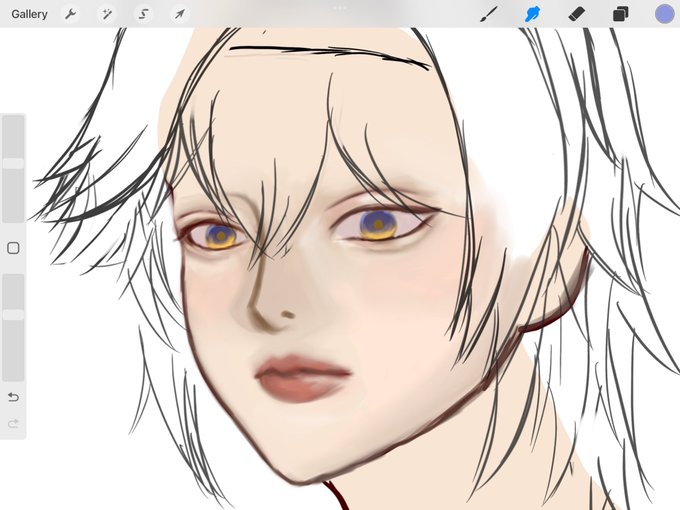This screenshot has width=680, height=510.
Task: Undo the last stroke
Action: [13, 397]
